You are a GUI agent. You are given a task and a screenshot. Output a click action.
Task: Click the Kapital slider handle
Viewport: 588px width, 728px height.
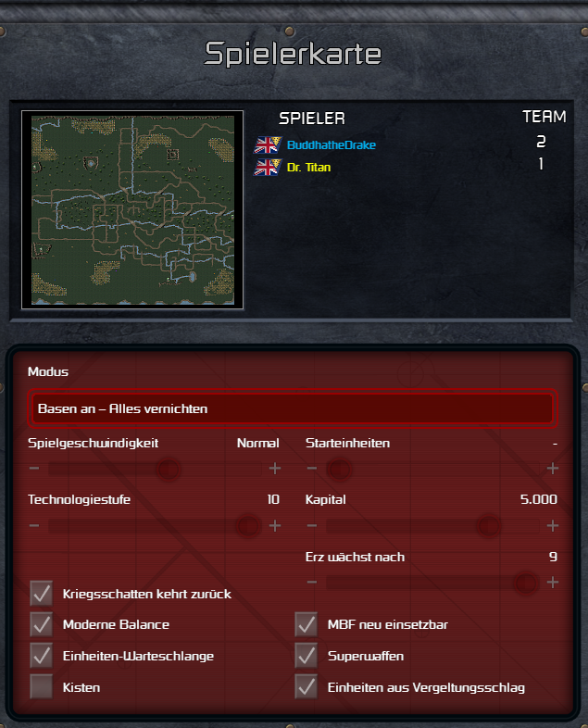[x=488, y=526]
